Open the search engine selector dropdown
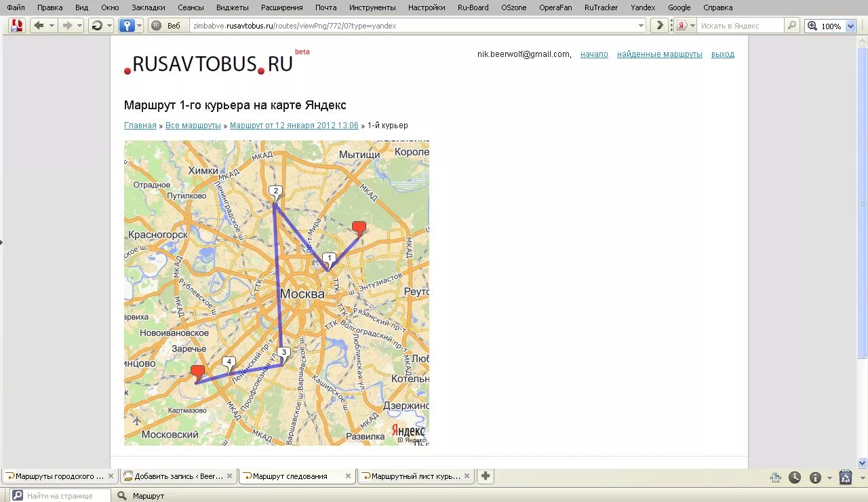This screenshot has height=502, width=868. [692, 26]
